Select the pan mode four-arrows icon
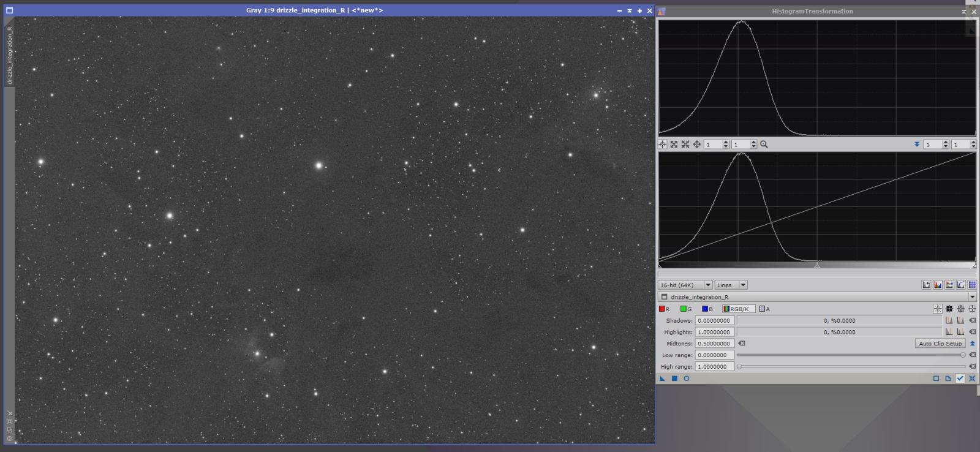 [697, 145]
